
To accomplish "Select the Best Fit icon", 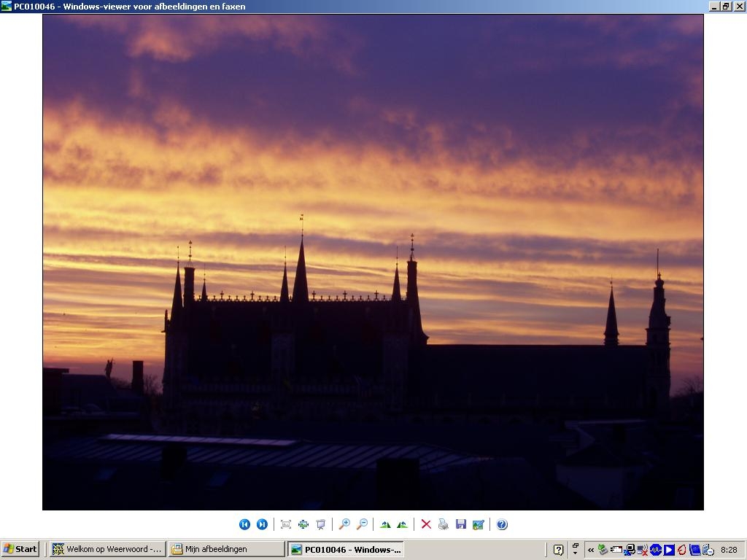I will pos(286,524).
